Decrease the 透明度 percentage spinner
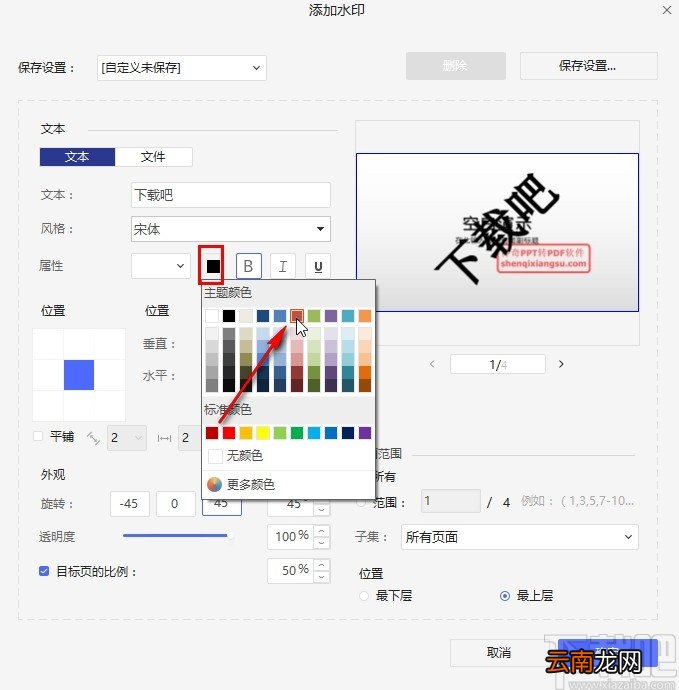 322,543
